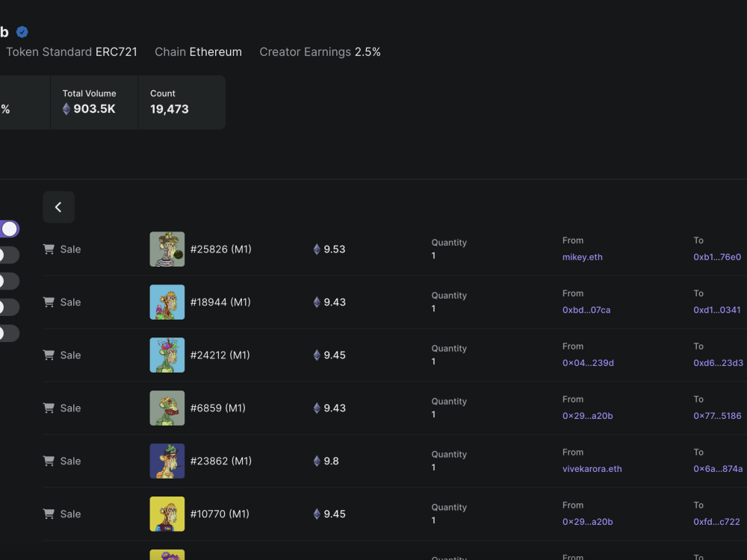Disable the active Sale event filter toggle
747x560 pixels.
10,228
